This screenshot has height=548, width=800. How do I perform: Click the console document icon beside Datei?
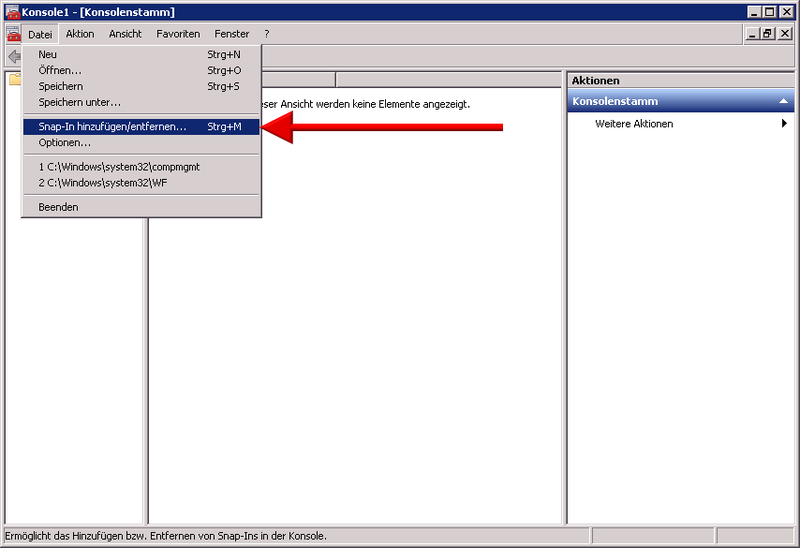(12, 34)
